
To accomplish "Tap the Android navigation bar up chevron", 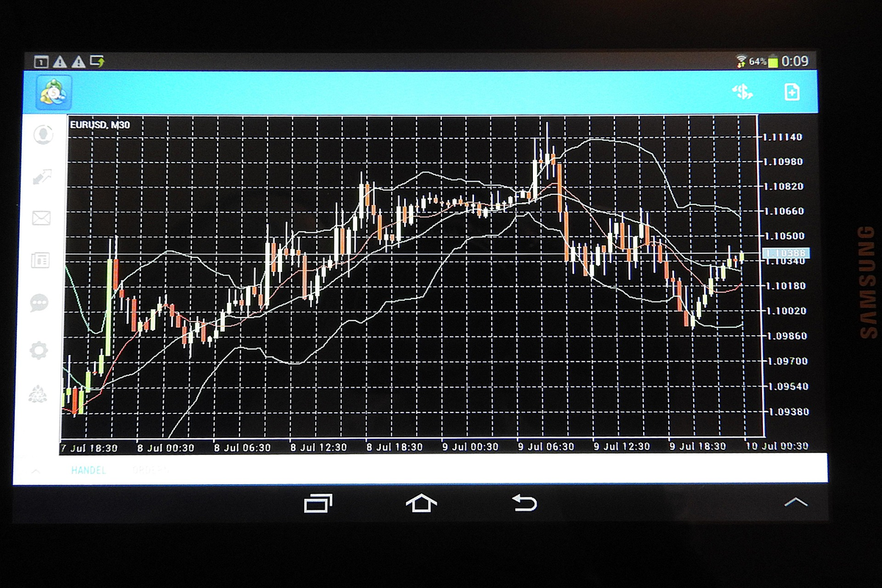I will tap(795, 503).
